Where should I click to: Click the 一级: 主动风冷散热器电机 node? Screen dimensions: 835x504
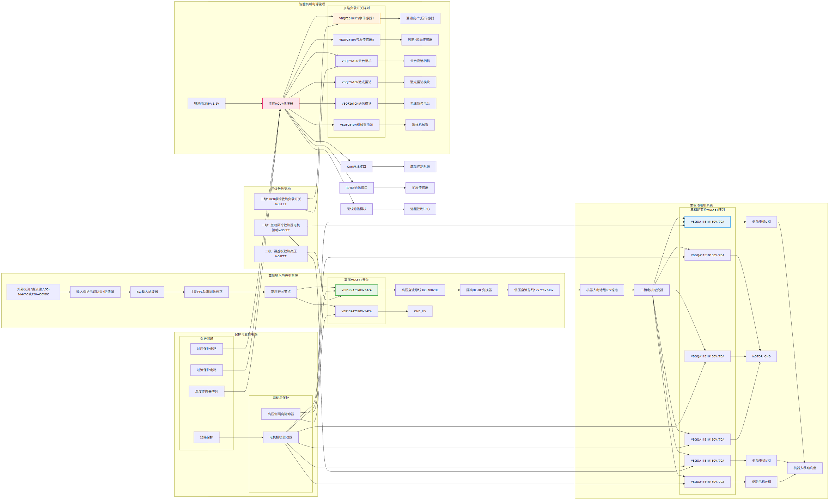click(x=281, y=228)
